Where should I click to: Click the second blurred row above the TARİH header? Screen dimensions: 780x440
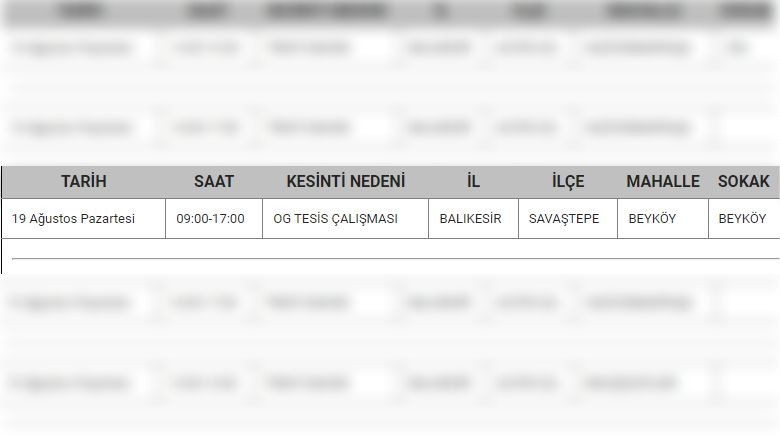point(390,128)
